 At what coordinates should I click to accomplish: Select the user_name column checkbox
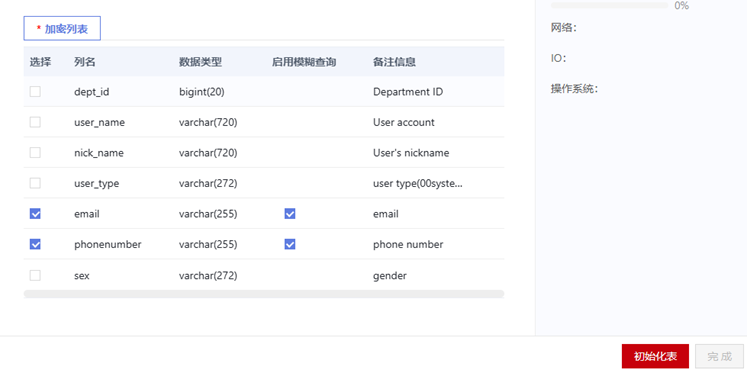pyautogui.click(x=35, y=122)
